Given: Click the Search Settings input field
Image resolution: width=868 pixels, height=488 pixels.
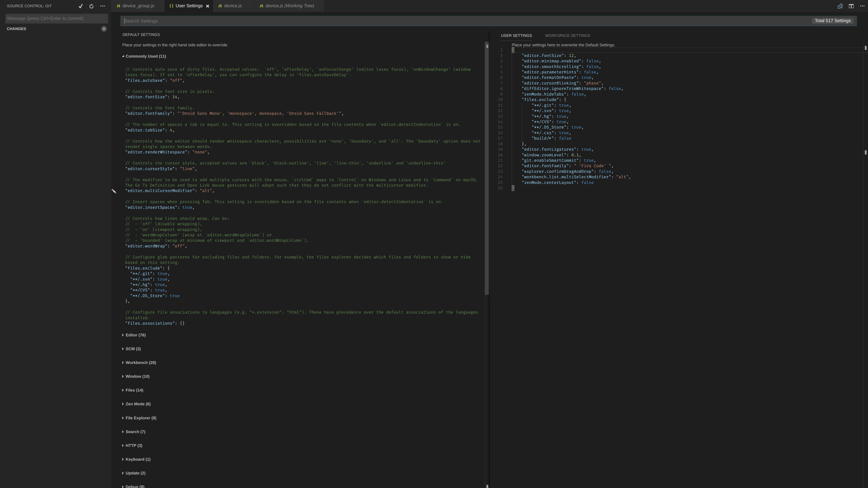Looking at the screenshot, I should point(465,21).
